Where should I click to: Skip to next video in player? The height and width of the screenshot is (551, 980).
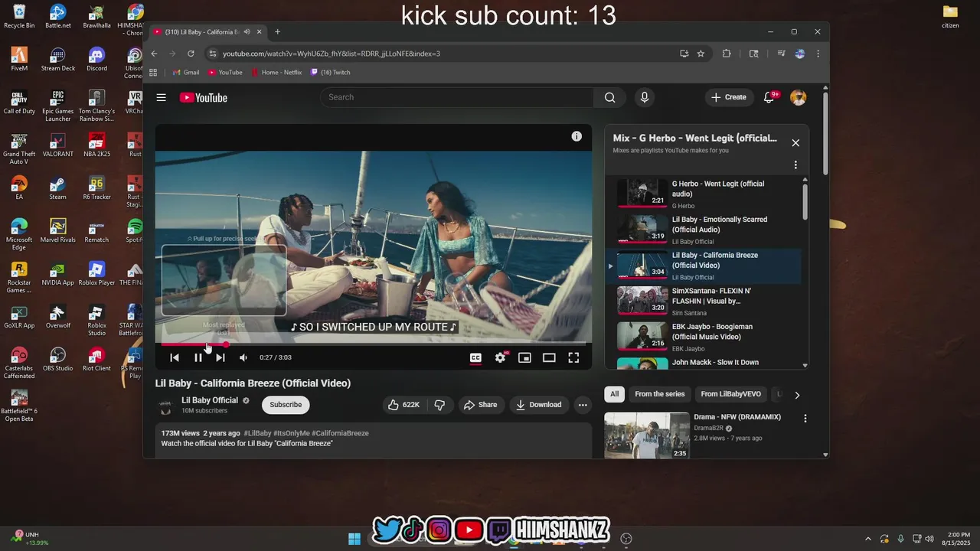coord(220,357)
